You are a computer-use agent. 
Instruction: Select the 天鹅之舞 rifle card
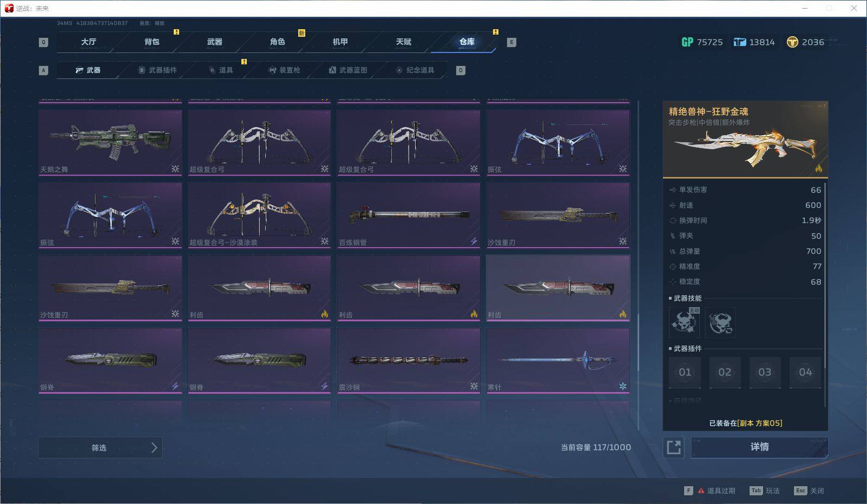[110, 143]
